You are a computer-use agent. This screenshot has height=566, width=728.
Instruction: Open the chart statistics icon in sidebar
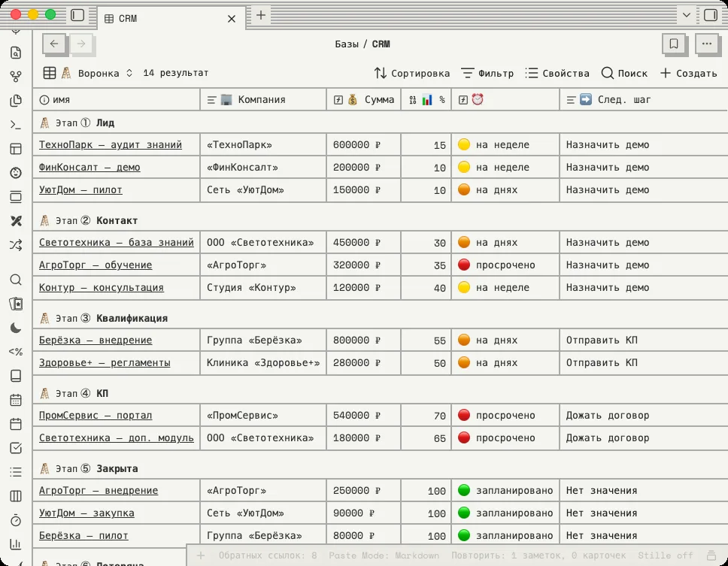[16, 544]
